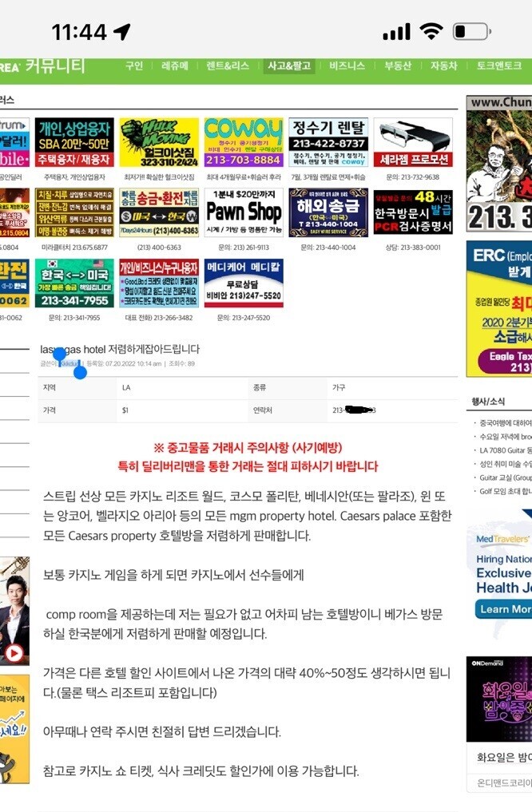This screenshot has width=532, height=812.
Task: Tap the 조회수: 89 view count
Action: (182, 364)
